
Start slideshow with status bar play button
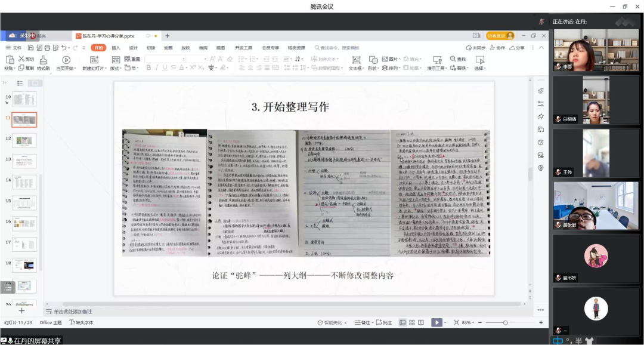(436, 322)
